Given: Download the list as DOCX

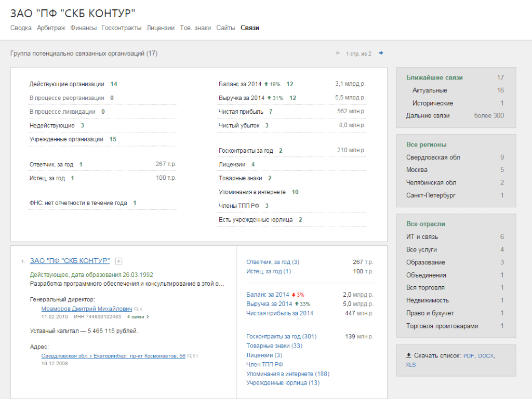Looking at the screenshot, I should tap(486, 355).
